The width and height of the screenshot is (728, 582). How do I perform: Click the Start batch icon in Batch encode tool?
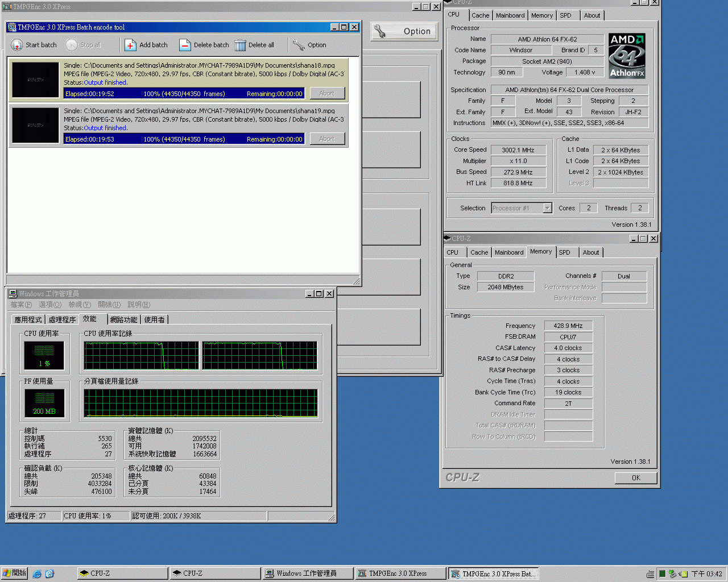[17, 45]
